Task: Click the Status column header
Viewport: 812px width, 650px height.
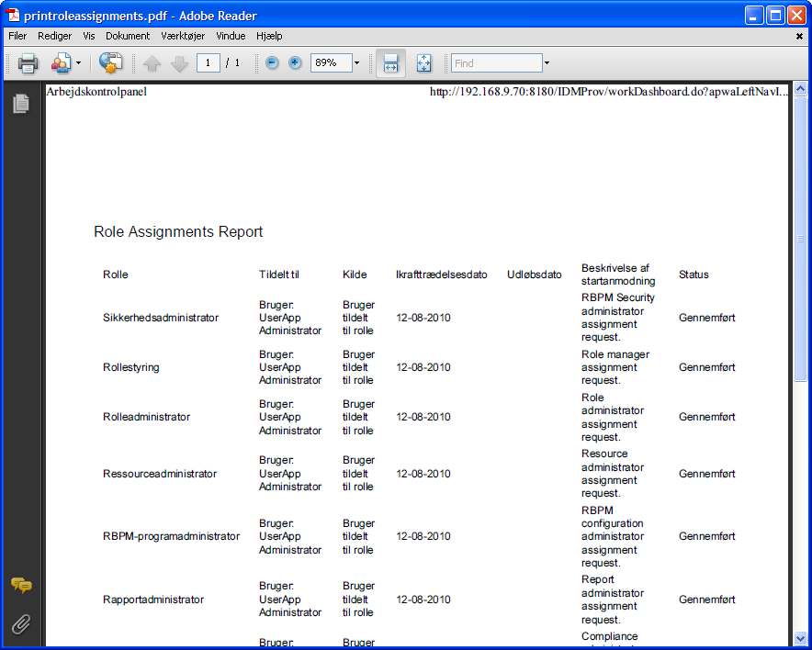Action: (694, 275)
